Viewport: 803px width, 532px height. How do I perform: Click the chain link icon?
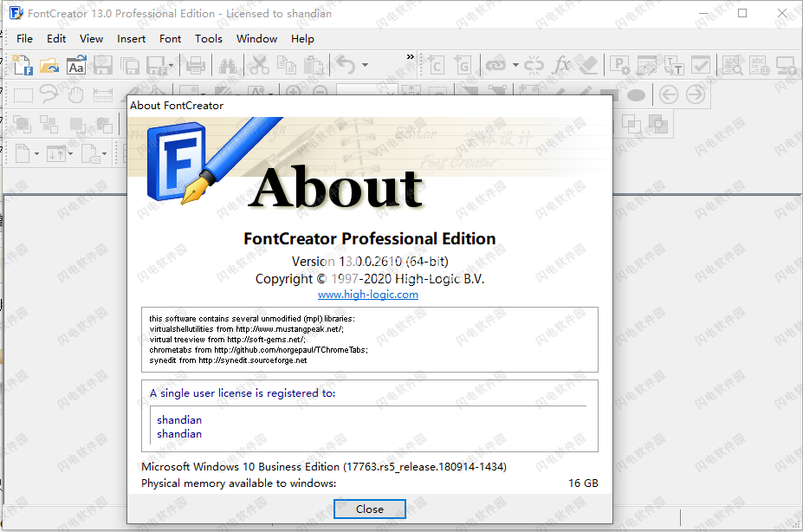point(495,65)
